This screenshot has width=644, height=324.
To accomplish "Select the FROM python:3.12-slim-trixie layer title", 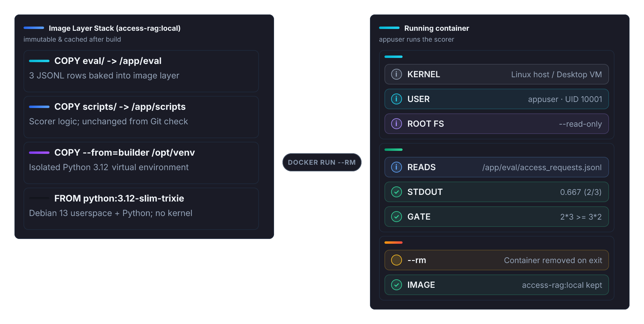I will 119,199.
